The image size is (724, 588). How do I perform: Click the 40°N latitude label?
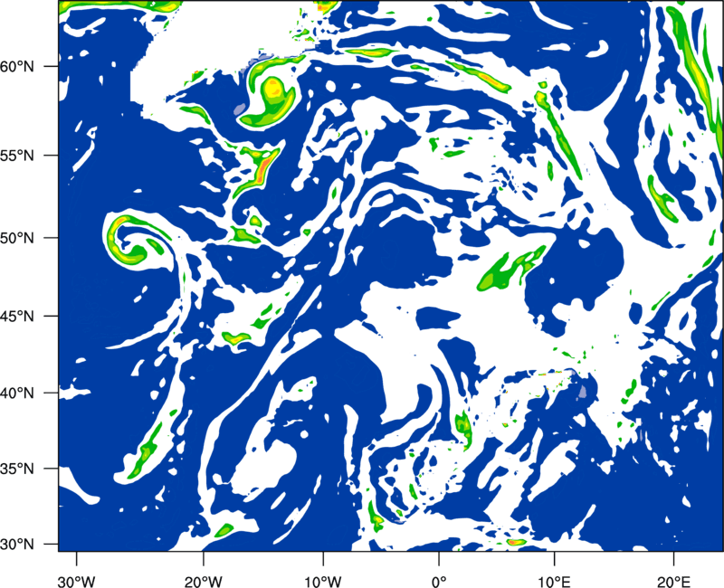[x=17, y=394]
